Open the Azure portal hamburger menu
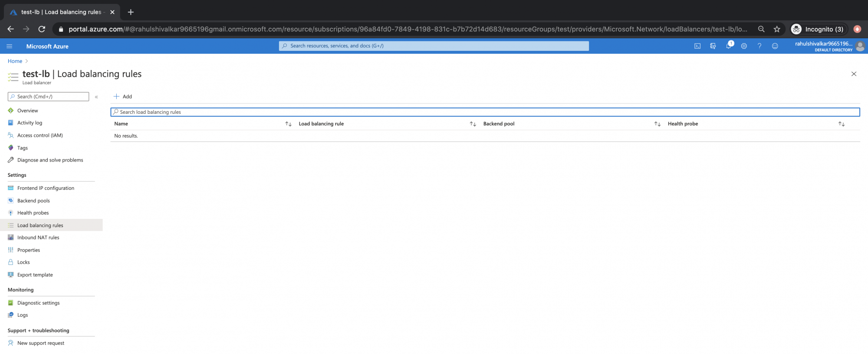The width and height of the screenshot is (868, 354). tap(10, 46)
